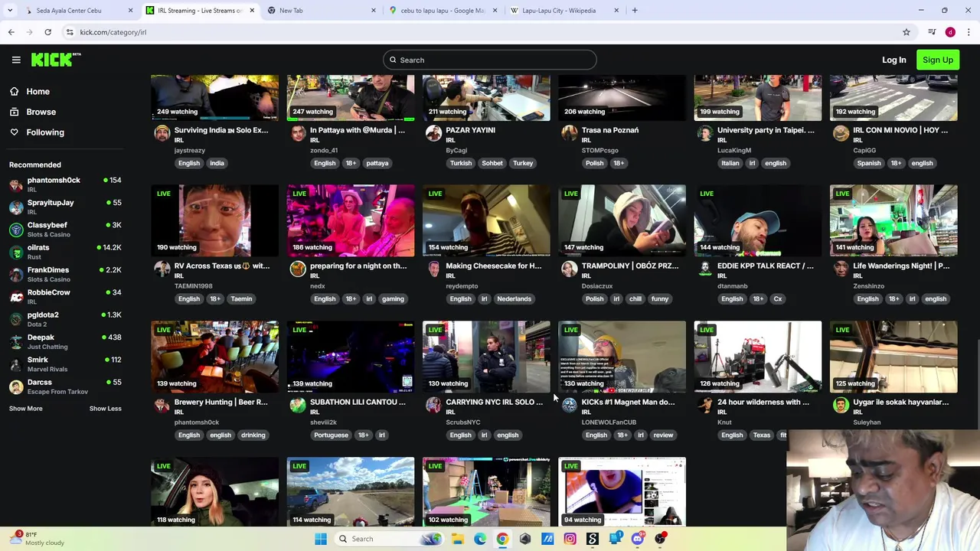Click the 'pattaya' tag chip

click(x=377, y=163)
